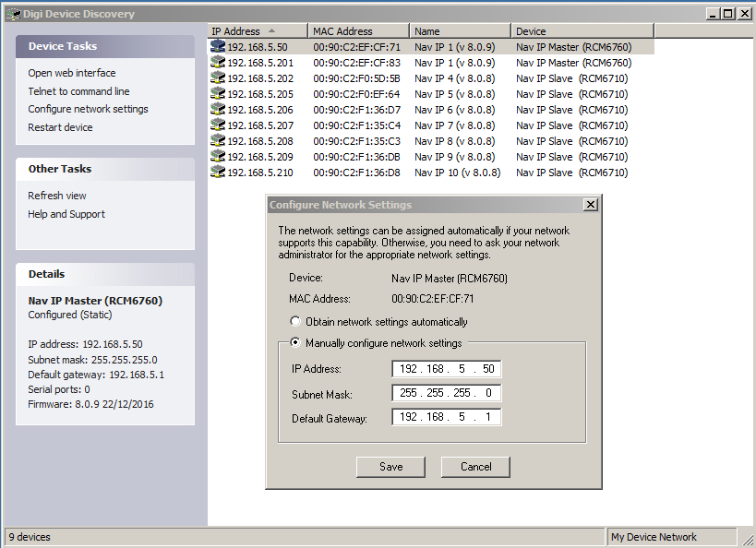Click the Nav IP 5 (v 8.0.8) name
This screenshot has width=756, height=548.
pyautogui.click(x=455, y=94)
